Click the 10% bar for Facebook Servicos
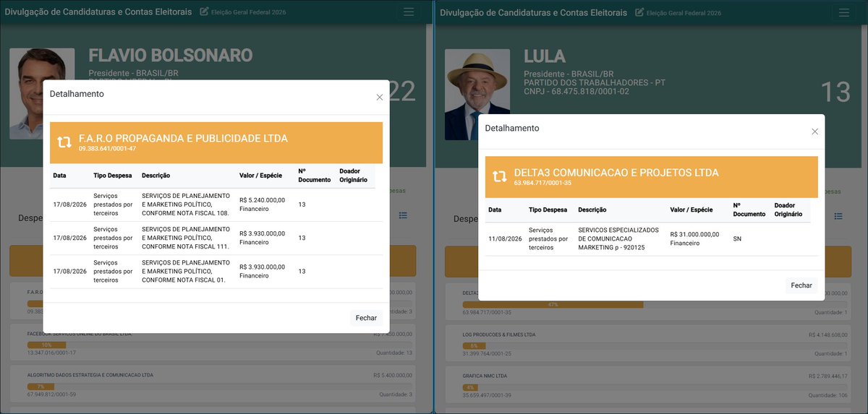Viewport: 868px width, 414px height. coord(46,345)
